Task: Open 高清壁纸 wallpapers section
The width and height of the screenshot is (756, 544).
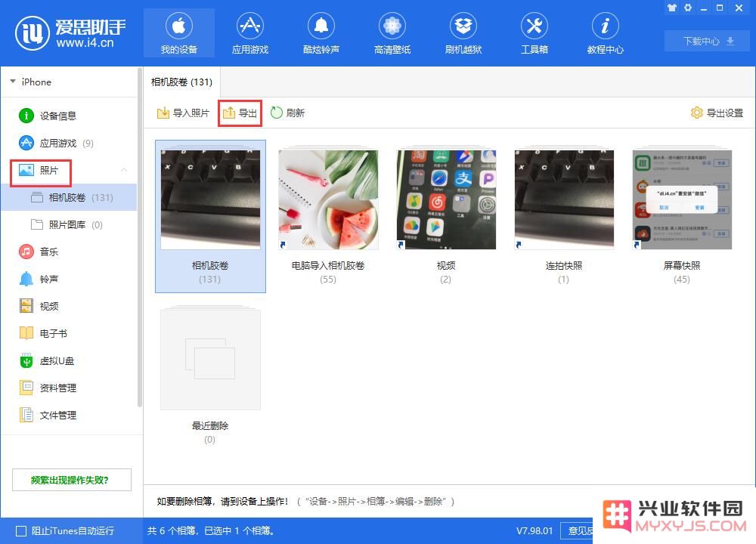Action: point(392,32)
